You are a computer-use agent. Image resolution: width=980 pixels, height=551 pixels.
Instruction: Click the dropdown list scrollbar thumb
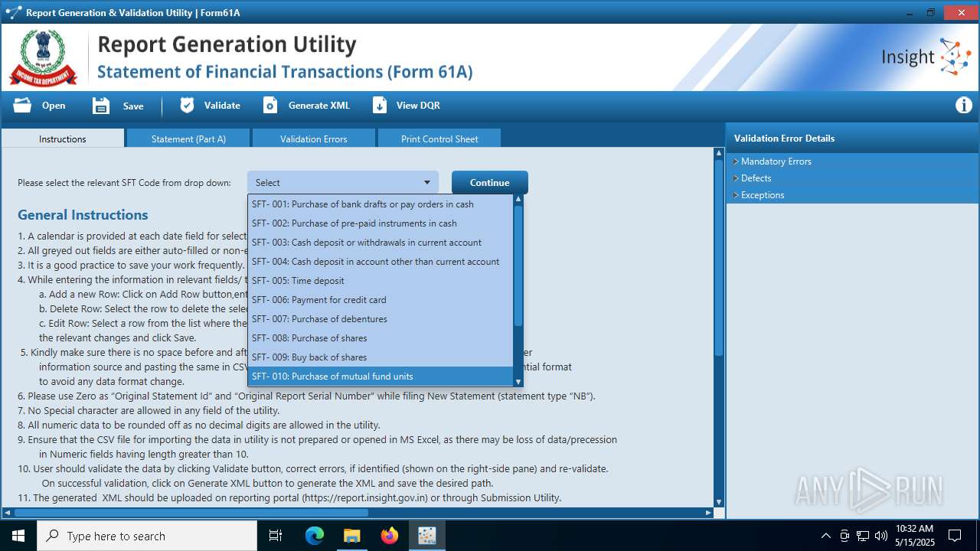click(518, 266)
